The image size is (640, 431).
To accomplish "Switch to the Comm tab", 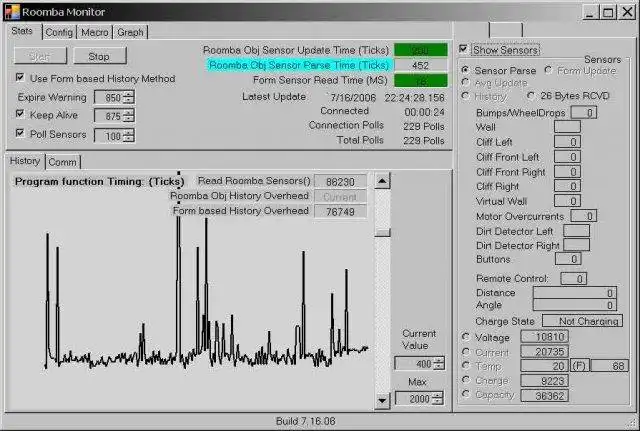I will pos(62,162).
